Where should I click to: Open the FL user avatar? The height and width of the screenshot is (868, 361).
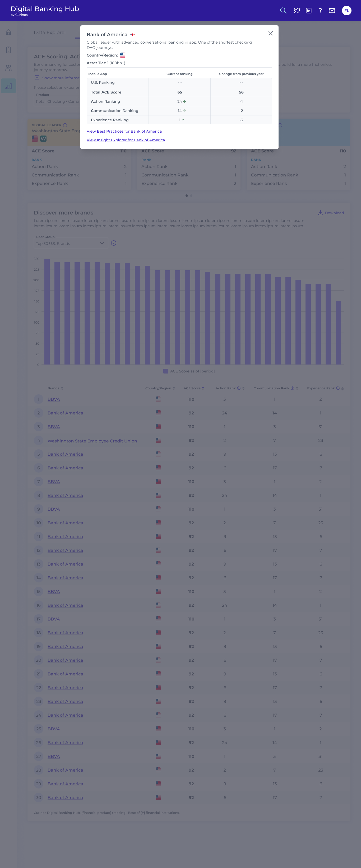tap(346, 11)
